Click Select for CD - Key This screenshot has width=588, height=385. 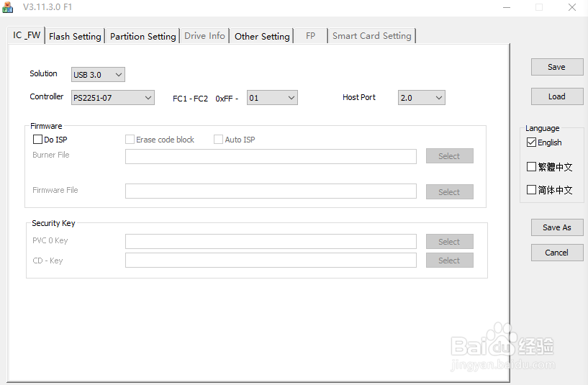[449, 261]
